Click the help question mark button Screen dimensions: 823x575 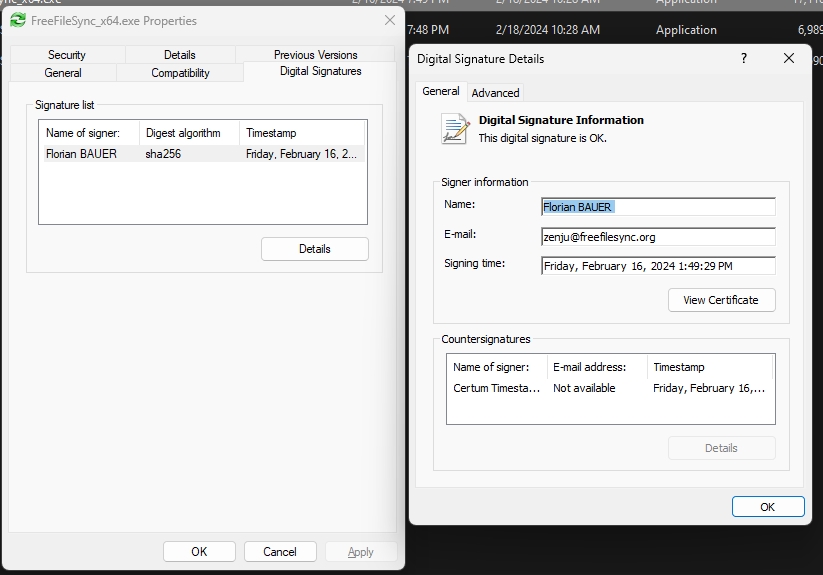tap(744, 58)
